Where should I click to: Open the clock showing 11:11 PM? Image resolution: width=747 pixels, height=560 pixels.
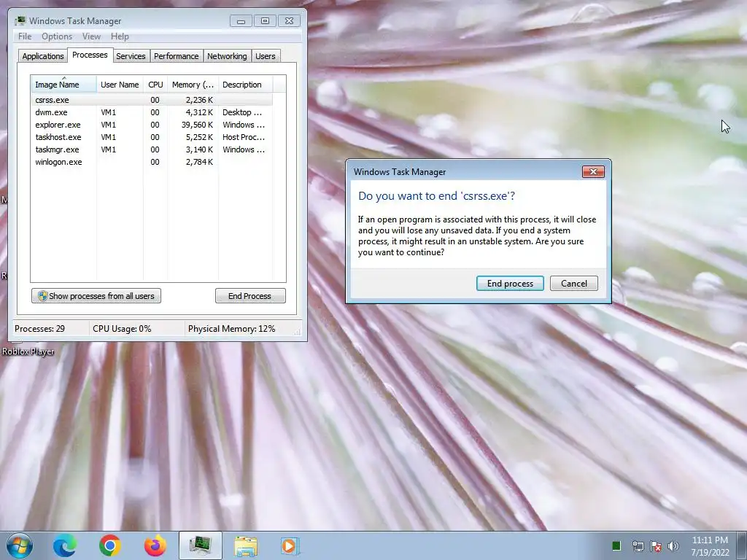pyautogui.click(x=710, y=546)
